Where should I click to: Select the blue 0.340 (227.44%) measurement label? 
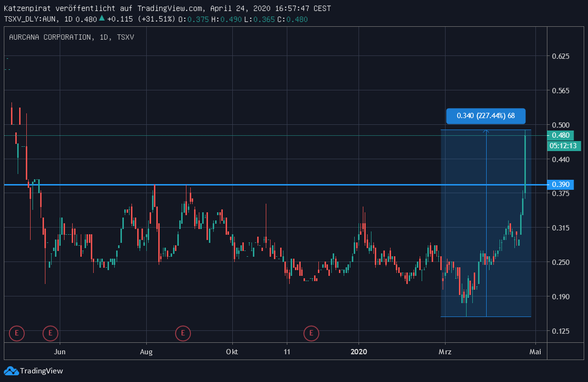486,116
